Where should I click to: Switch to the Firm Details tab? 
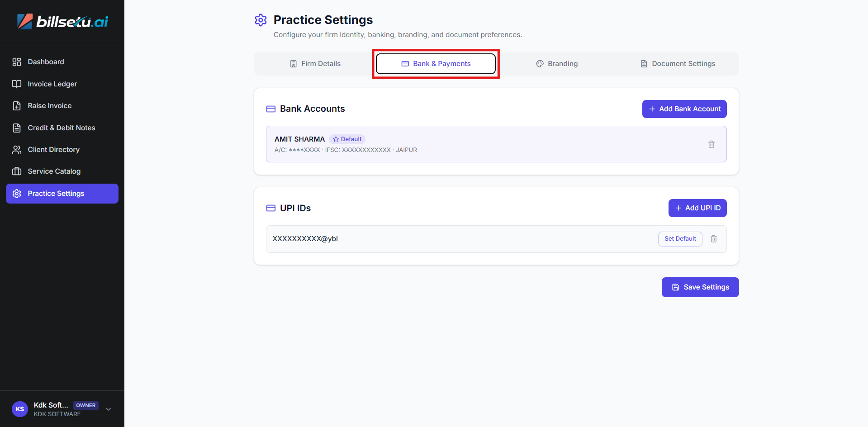pyautogui.click(x=315, y=64)
